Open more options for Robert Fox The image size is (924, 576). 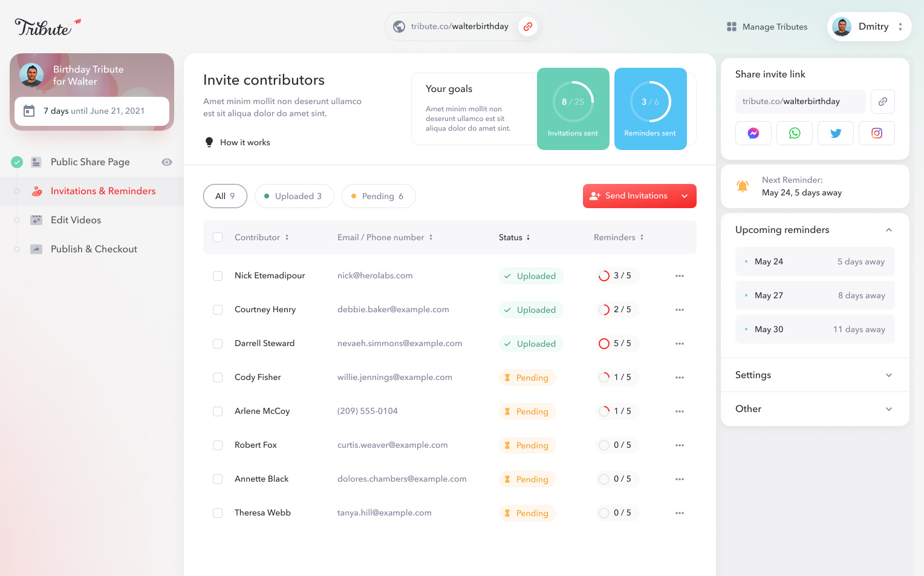(x=680, y=445)
